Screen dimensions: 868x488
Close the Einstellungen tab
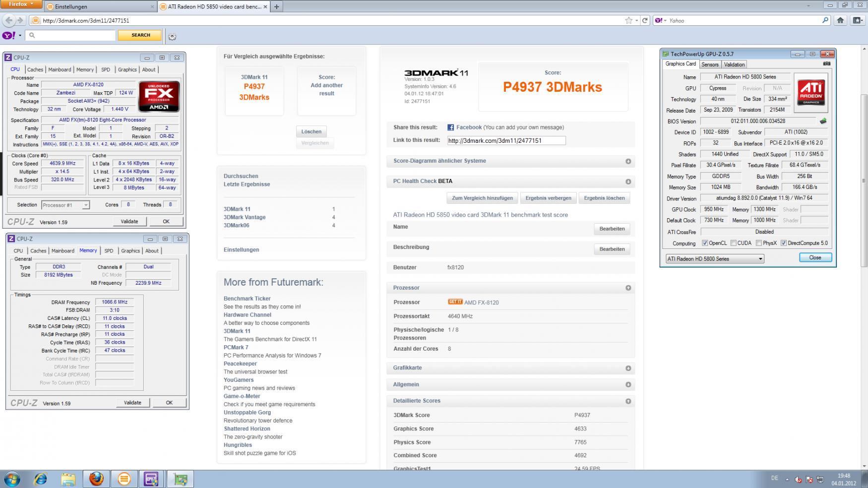click(152, 7)
